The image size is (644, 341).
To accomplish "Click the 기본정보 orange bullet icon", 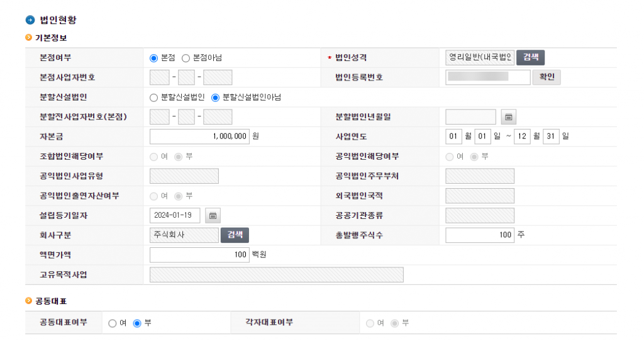I will pyautogui.click(x=28, y=38).
